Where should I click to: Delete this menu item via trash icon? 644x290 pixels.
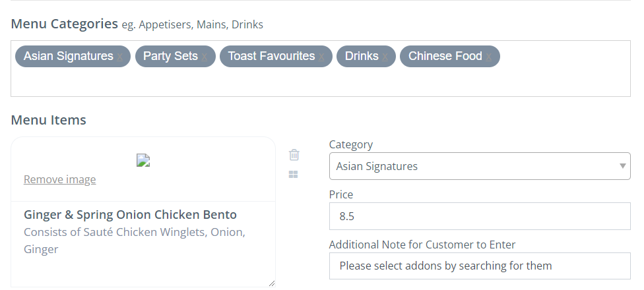(x=294, y=155)
